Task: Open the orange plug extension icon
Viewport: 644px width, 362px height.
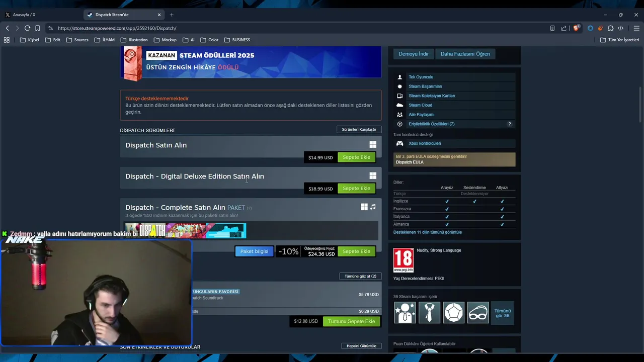Action: tap(600, 28)
